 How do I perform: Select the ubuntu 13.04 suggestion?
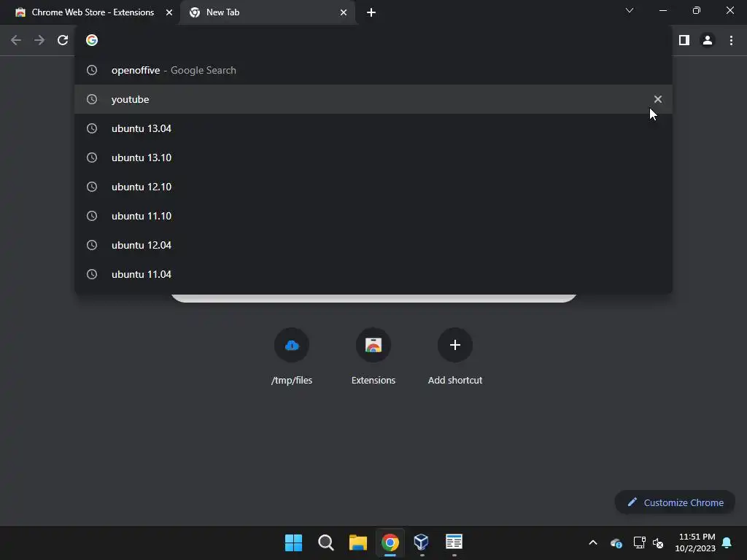point(373,128)
